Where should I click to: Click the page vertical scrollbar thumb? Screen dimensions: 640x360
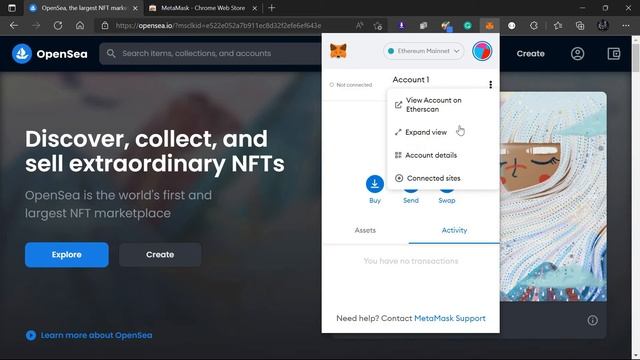point(636,59)
